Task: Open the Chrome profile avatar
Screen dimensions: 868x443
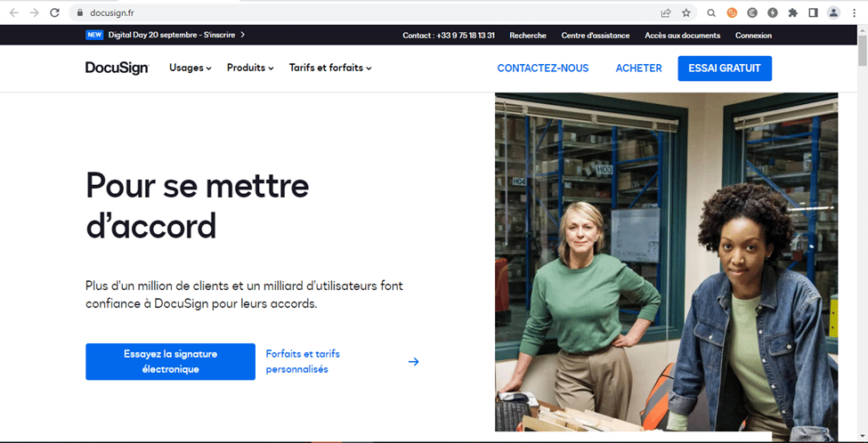Action: (833, 12)
